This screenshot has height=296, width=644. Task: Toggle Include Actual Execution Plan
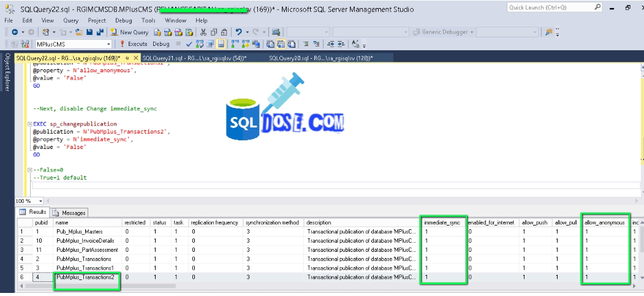pyautogui.click(x=235, y=44)
